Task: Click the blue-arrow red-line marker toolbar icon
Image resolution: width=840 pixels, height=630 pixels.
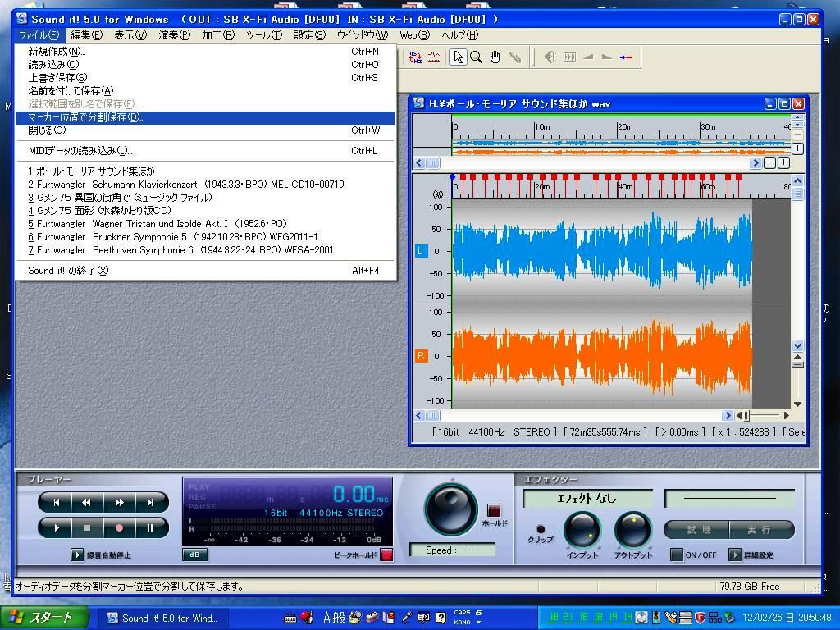Action: (626, 57)
